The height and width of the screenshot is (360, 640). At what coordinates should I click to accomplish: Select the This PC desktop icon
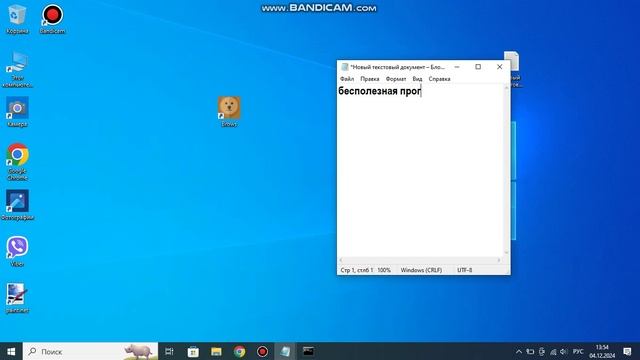[17, 69]
